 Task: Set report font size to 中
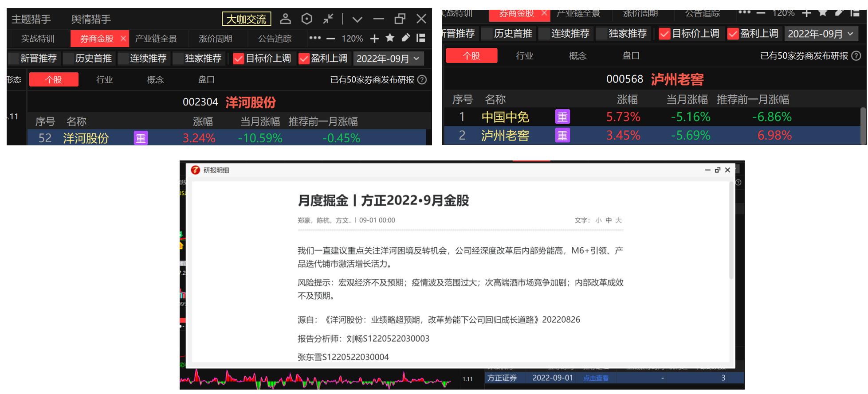coord(609,220)
